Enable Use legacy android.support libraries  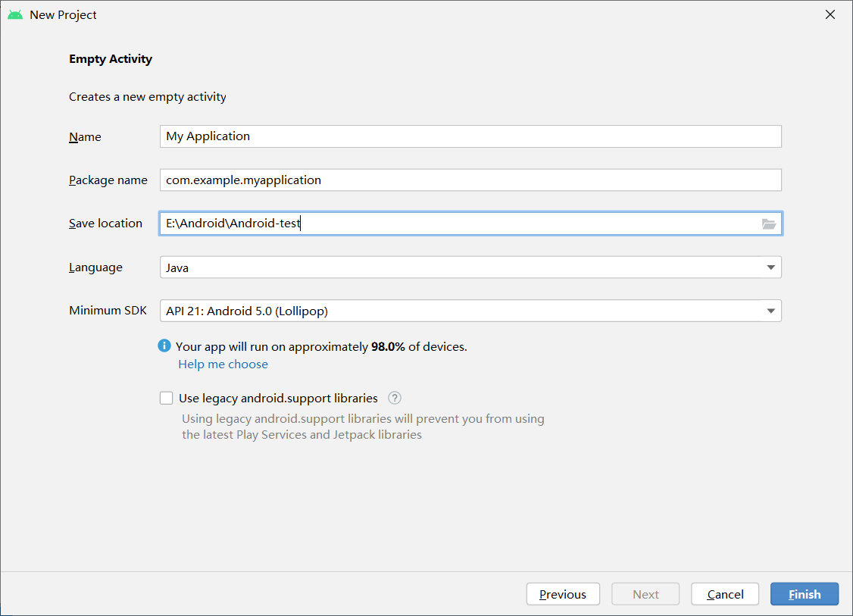(x=167, y=398)
